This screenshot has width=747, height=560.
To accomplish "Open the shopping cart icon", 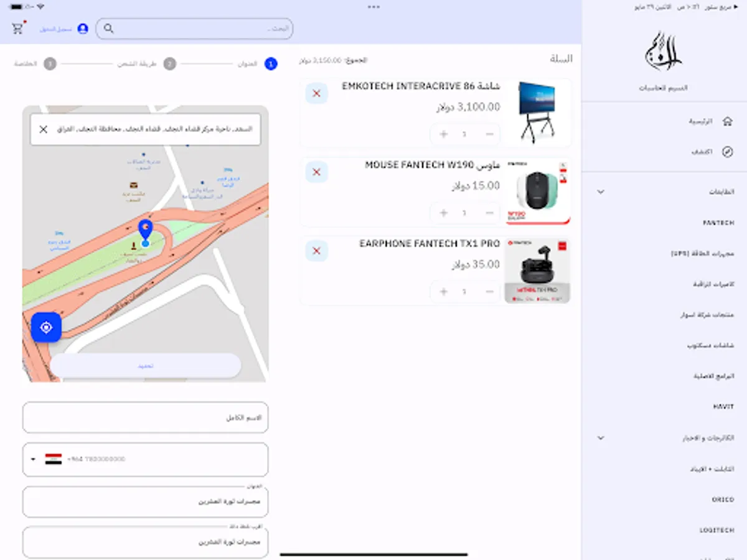I will [x=18, y=28].
